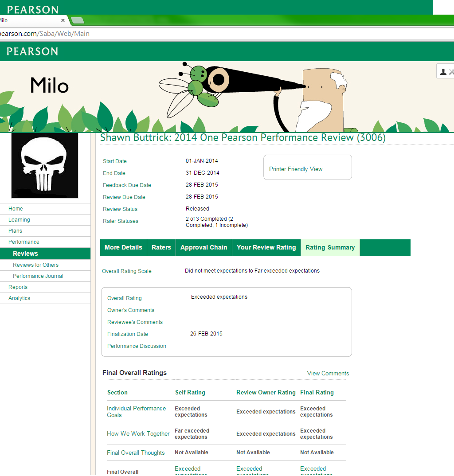The image size is (454, 476).
Task: Click the user profile icon at top right
Action: [x=443, y=72]
